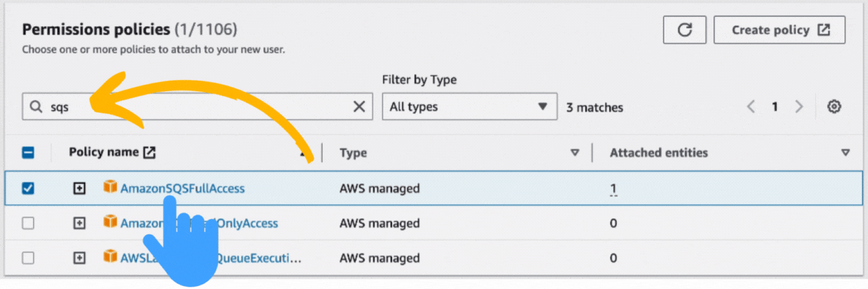
Task: Click current page number 1
Action: point(775,107)
